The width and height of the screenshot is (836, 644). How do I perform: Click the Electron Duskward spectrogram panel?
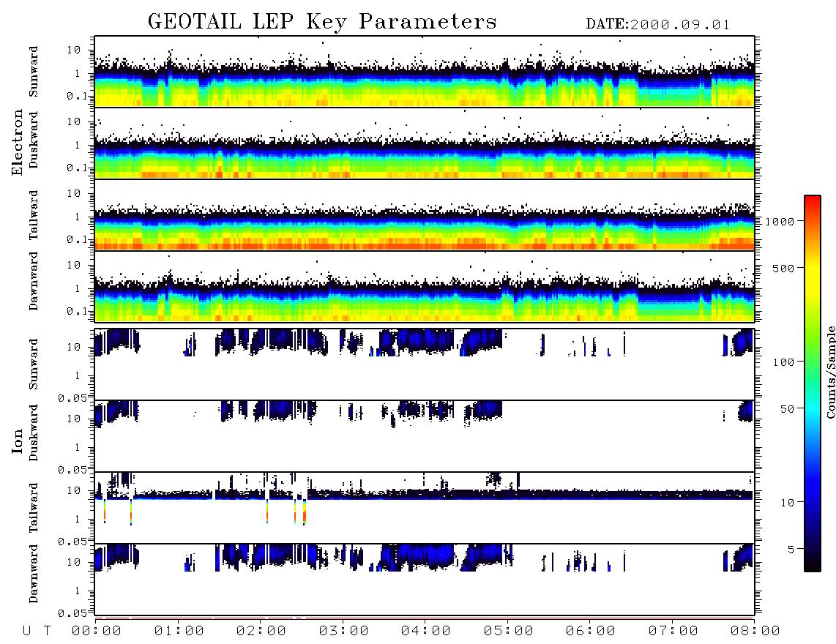pyautogui.click(x=425, y=143)
